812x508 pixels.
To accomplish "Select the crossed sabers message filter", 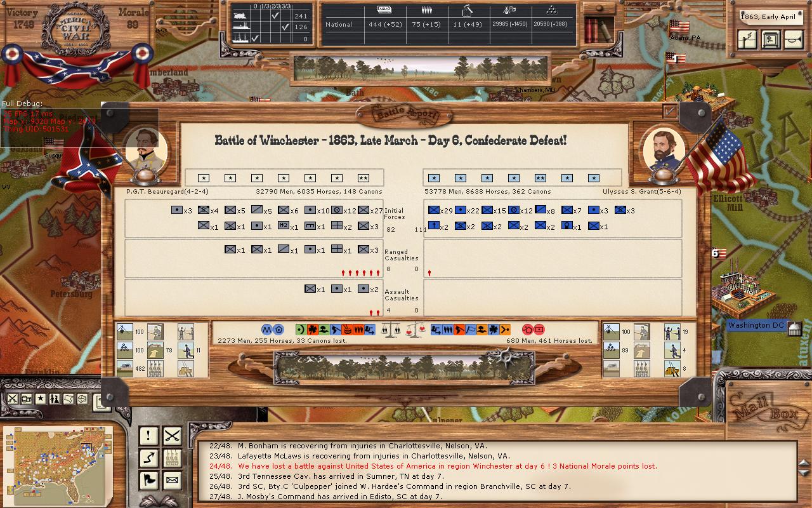I will pos(172,436).
